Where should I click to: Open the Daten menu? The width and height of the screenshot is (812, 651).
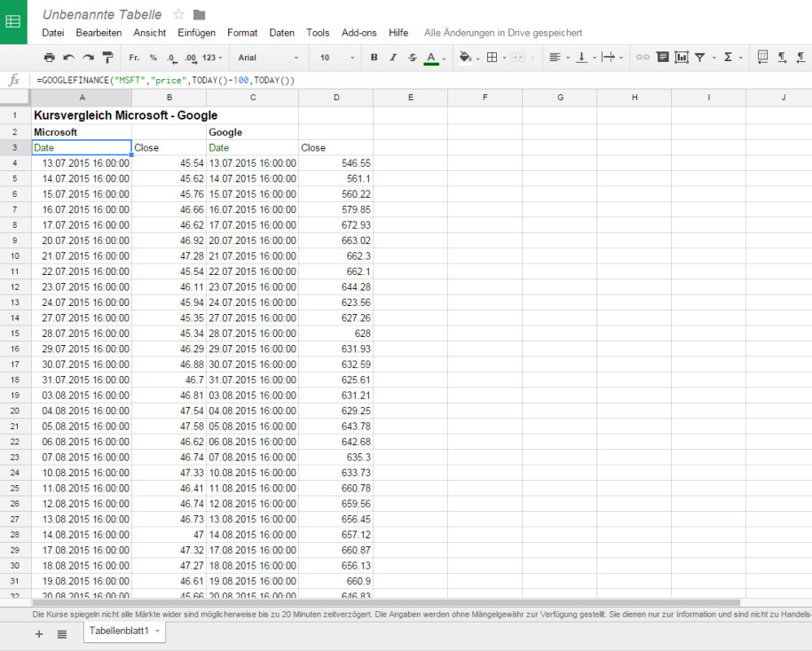point(281,33)
